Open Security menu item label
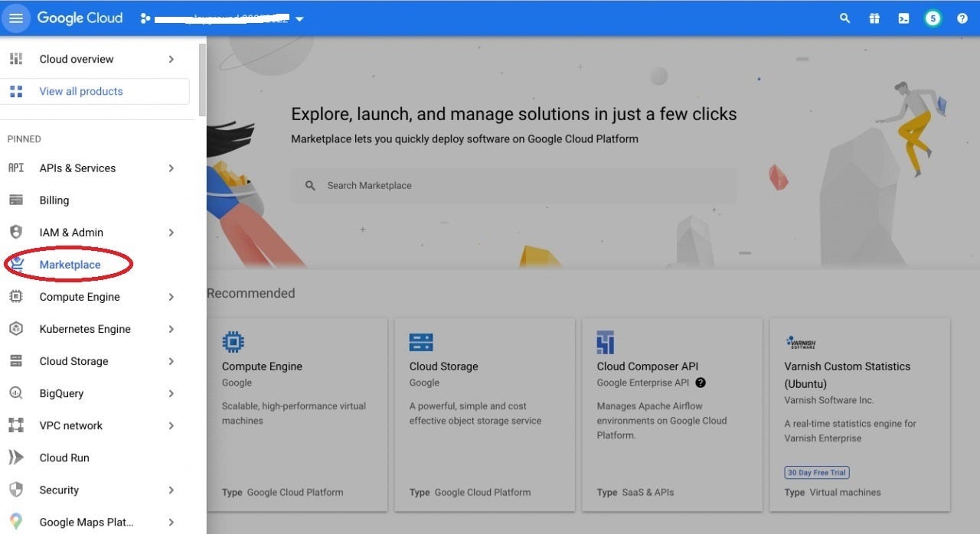Image resolution: width=980 pixels, height=534 pixels. (x=59, y=490)
